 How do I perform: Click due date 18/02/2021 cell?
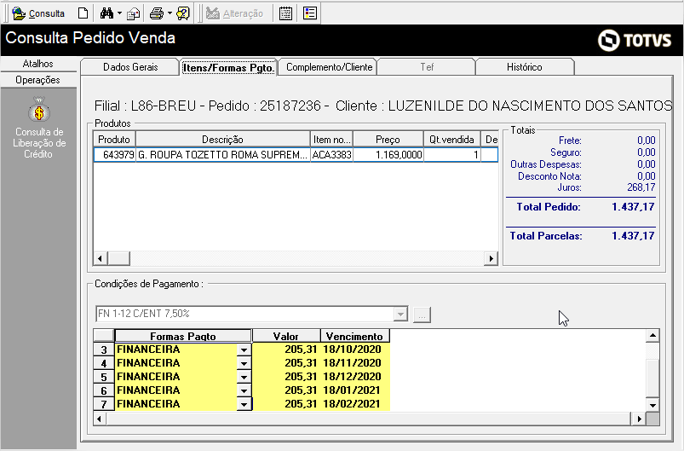[355, 404]
